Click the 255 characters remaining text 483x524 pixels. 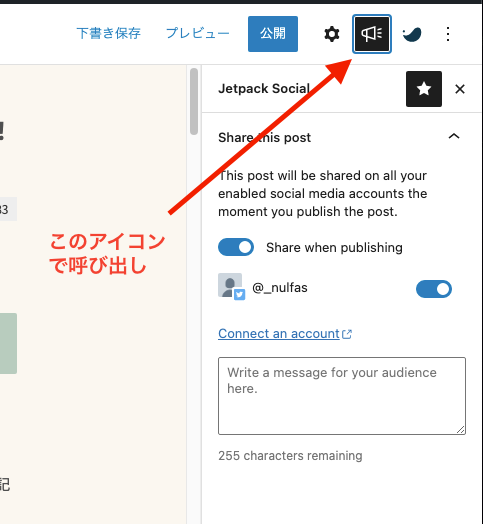[290, 456]
